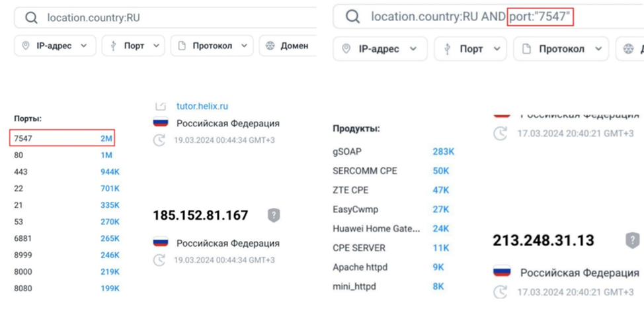Click the link icon before tutor.helix.ru
This screenshot has height=319, width=644.
160,106
